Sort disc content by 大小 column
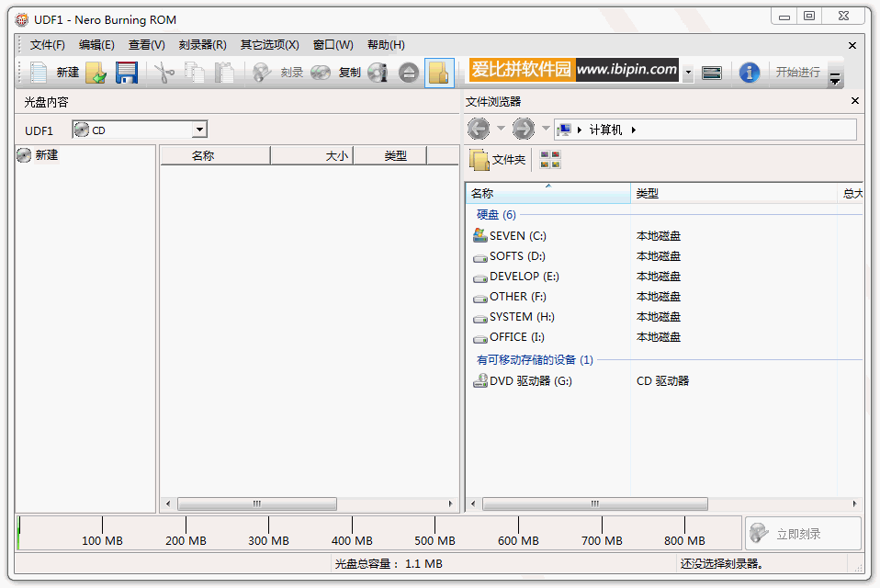This screenshot has height=588, width=880. (311, 156)
